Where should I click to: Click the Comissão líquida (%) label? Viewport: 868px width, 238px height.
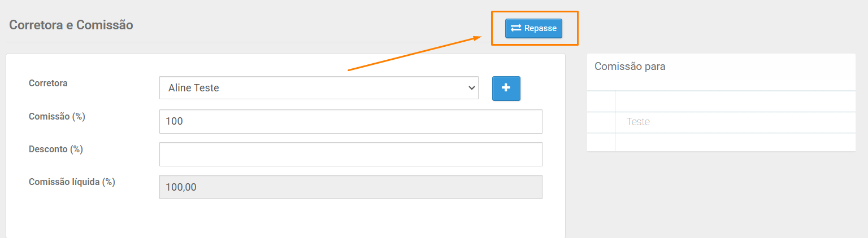tap(72, 182)
